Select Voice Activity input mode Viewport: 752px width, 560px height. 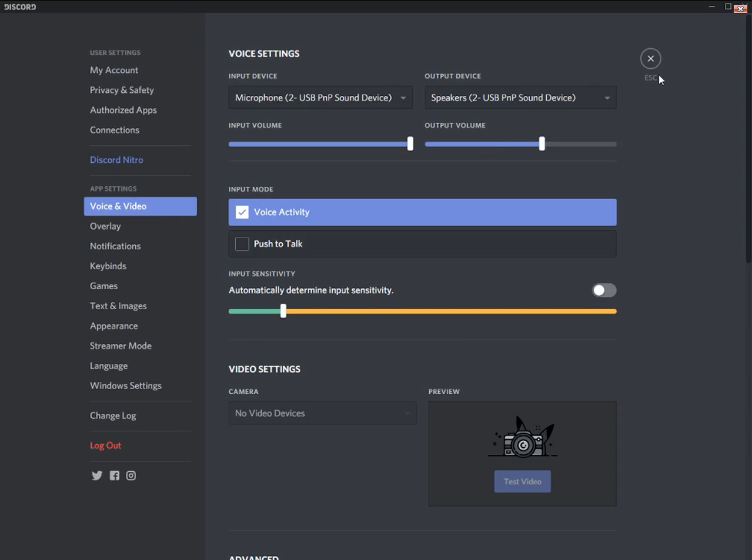point(422,212)
